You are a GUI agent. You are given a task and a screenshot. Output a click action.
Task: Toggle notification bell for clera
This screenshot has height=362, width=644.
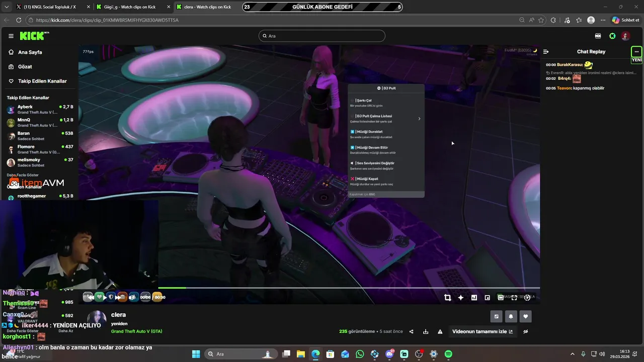tap(511, 316)
